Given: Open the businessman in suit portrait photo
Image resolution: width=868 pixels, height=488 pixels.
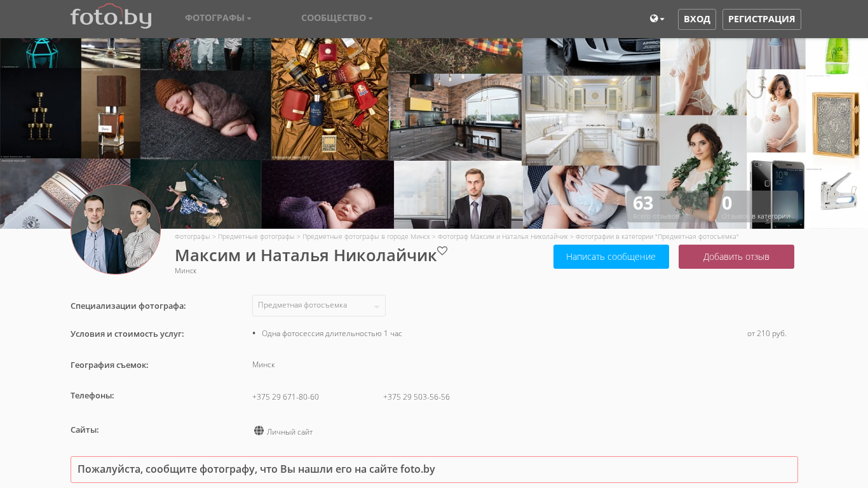Looking at the screenshot, I should point(458,194).
